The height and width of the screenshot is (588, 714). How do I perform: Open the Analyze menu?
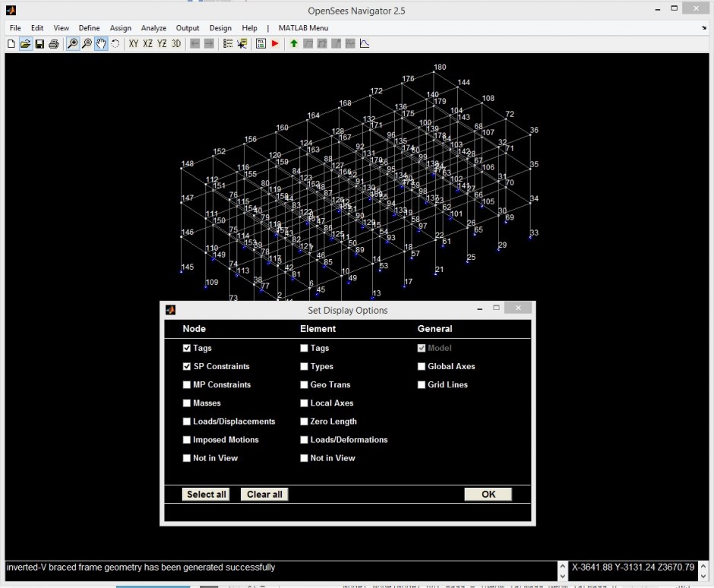tap(153, 27)
